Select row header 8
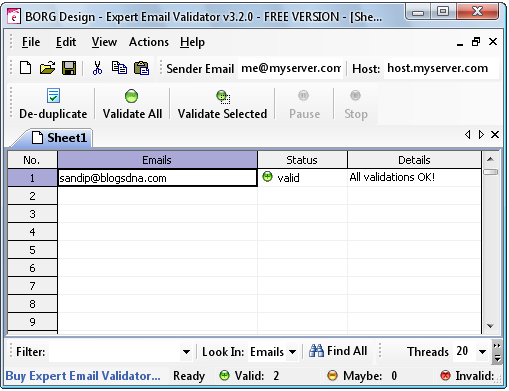 tap(32, 304)
